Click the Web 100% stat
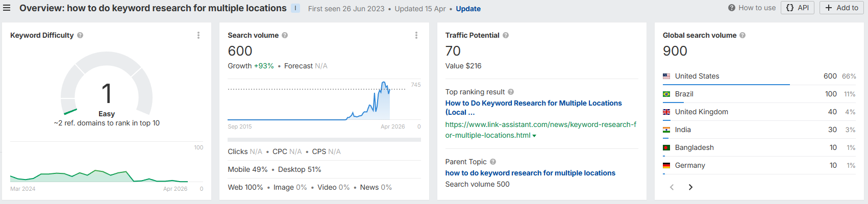This screenshot has height=204, width=868. pyautogui.click(x=245, y=187)
